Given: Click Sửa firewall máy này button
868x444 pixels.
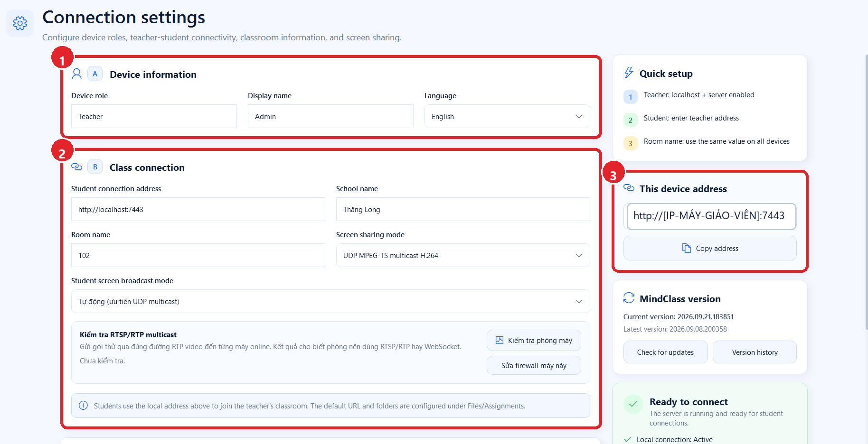Looking at the screenshot, I should click(x=534, y=365).
